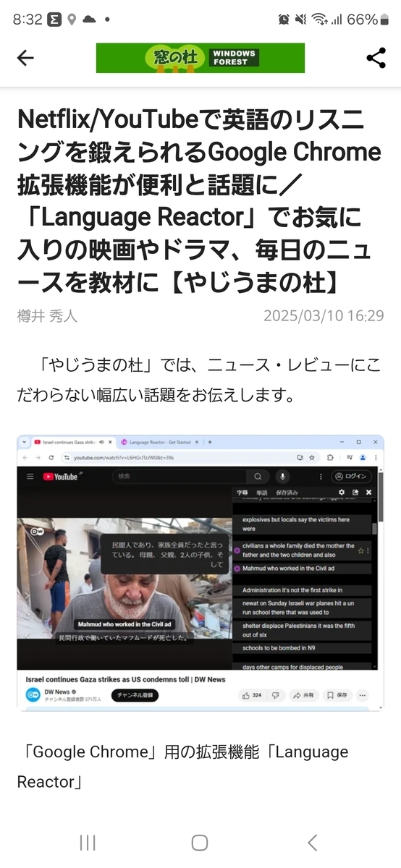Tap the cloud icon in the status bar
This screenshot has height=868, width=401.
(x=89, y=20)
